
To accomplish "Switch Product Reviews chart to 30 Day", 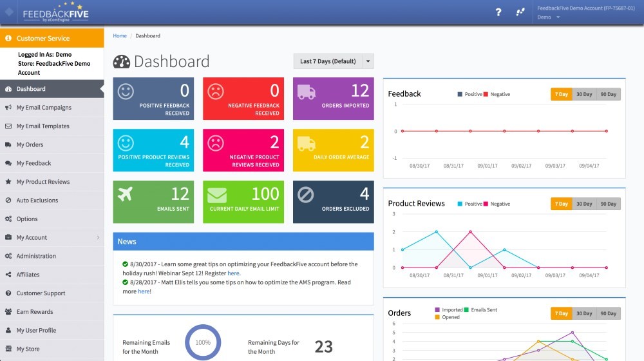I will pyautogui.click(x=584, y=204).
